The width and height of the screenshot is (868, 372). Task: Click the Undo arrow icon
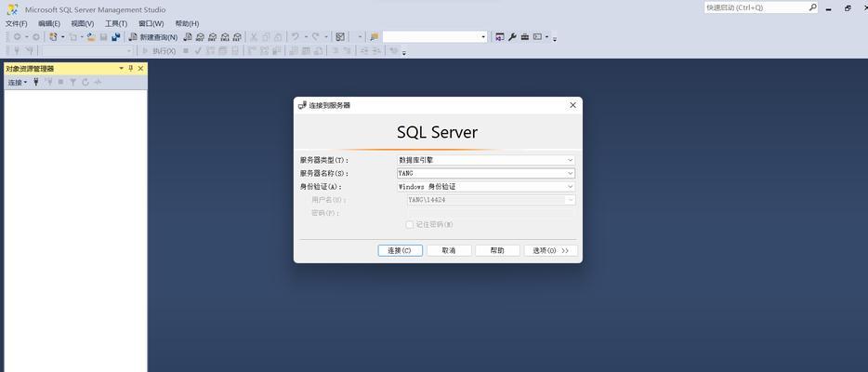click(295, 36)
